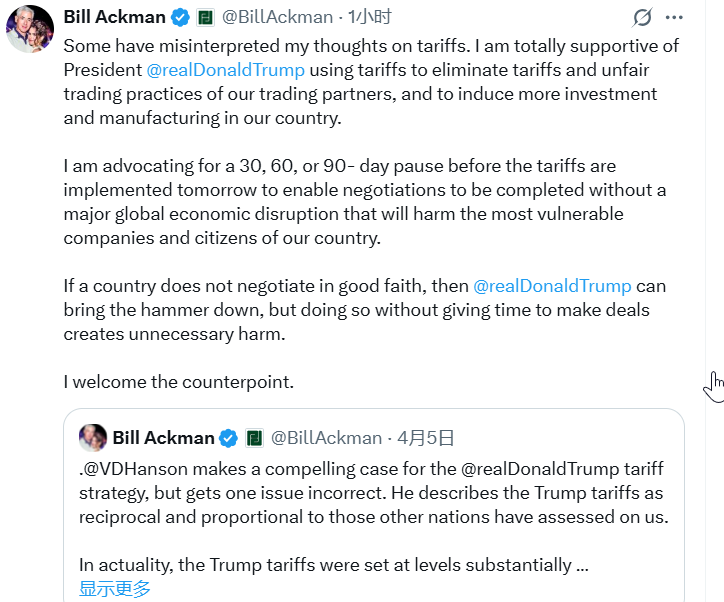Click the @BillAckman handle in main post
Screen dimensions: 724x602
[x=277, y=17]
